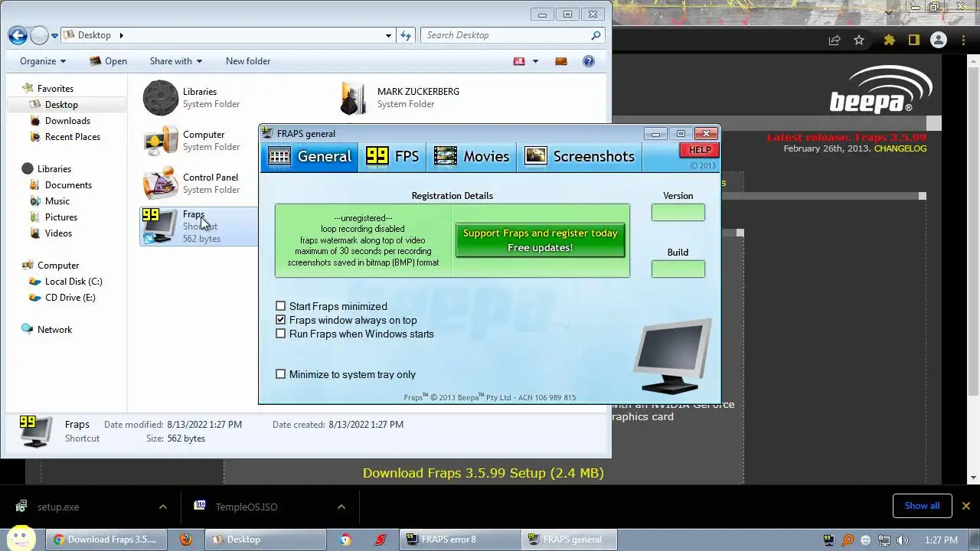This screenshot has height=551, width=980.
Task: Select the MARK ZUCKERBERG folder icon
Action: 354,98
